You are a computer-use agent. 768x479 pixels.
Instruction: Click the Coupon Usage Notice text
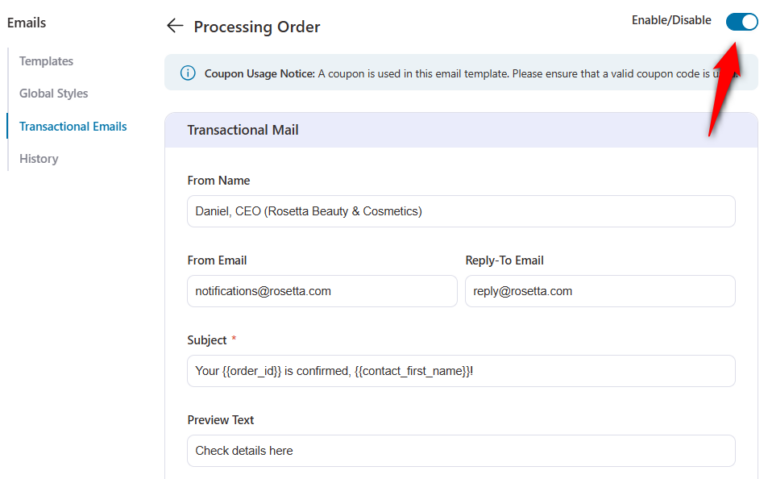pos(259,73)
